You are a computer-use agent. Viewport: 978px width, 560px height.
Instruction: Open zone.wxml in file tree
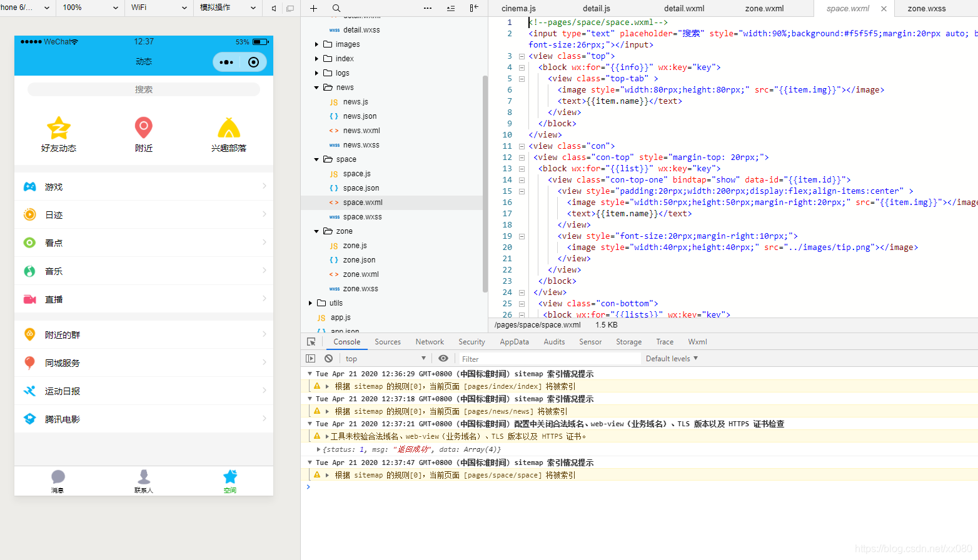[x=361, y=274]
